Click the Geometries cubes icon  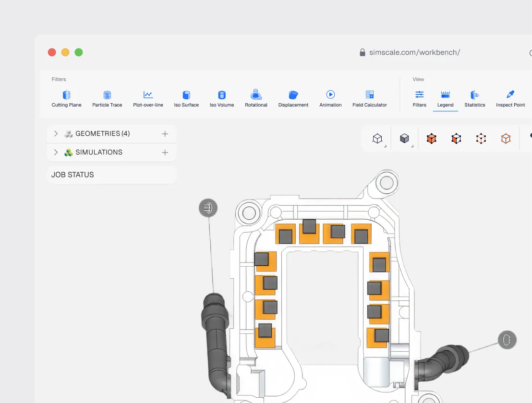[69, 134]
